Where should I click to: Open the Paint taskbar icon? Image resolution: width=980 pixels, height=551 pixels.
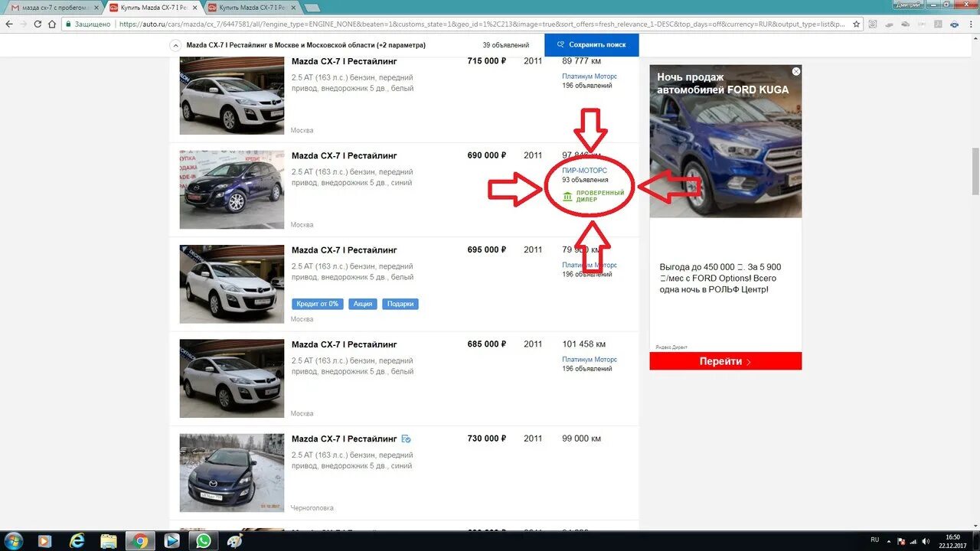point(234,541)
